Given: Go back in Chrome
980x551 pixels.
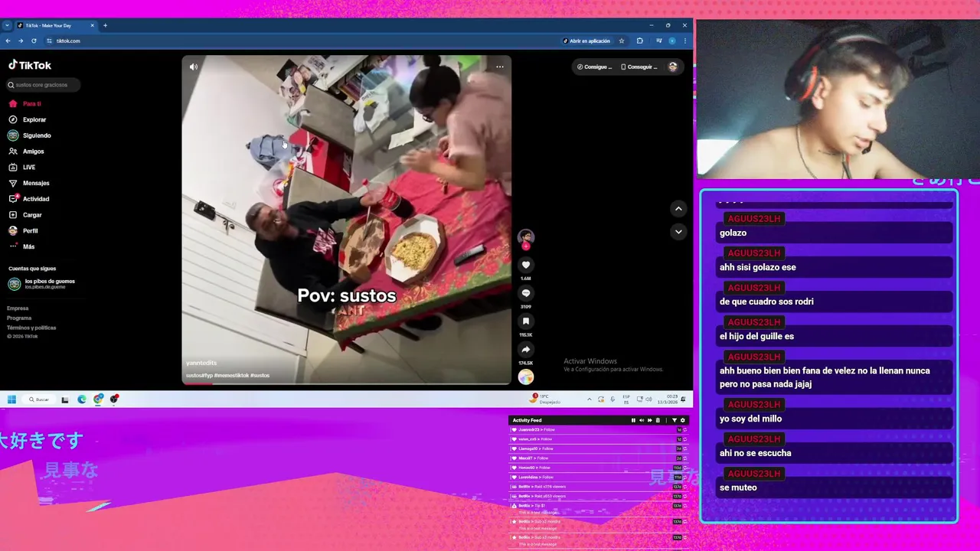Looking at the screenshot, I should tap(8, 41).
